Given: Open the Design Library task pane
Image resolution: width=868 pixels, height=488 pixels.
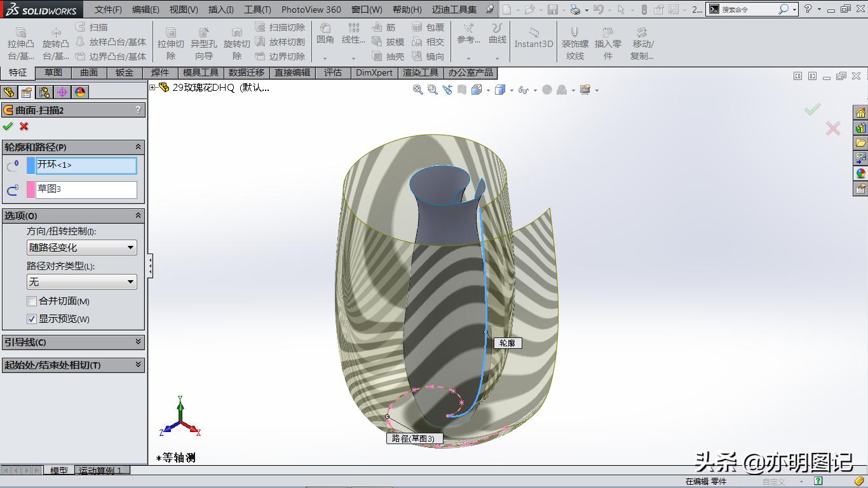Looking at the screenshot, I should [861, 143].
